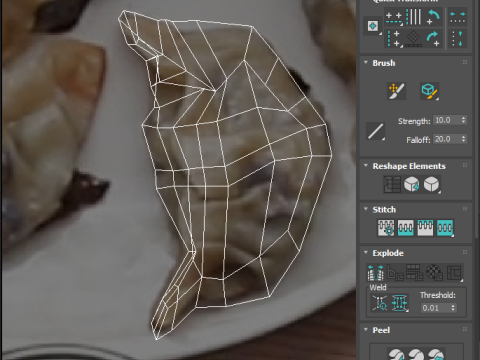Click the "Threshold:" label
The width and height of the screenshot is (480, 360).
point(438,295)
